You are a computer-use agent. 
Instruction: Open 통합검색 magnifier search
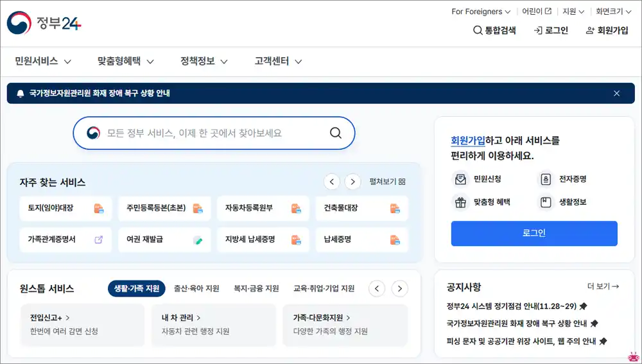[x=494, y=30]
